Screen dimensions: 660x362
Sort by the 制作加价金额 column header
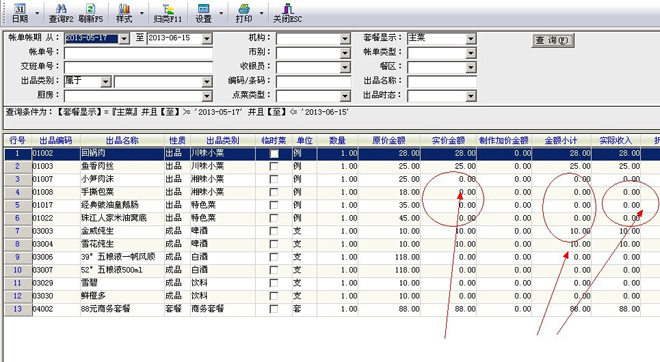[x=504, y=140]
